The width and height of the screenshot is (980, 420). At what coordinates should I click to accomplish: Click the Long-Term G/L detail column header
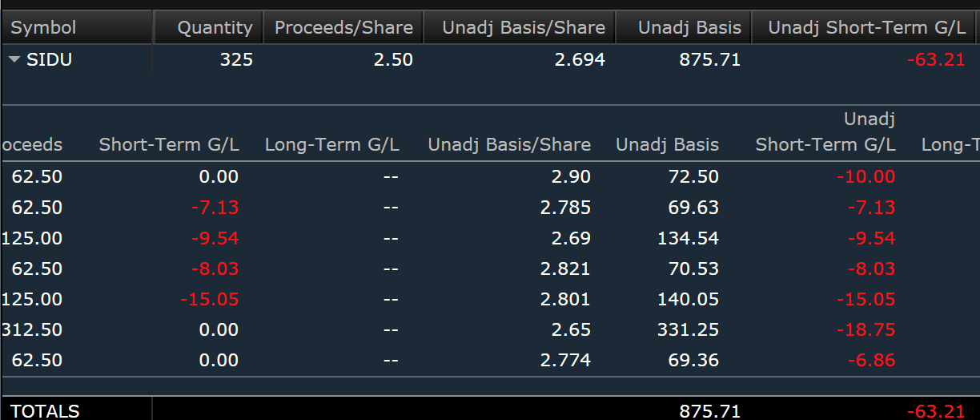(x=331, y=145)
